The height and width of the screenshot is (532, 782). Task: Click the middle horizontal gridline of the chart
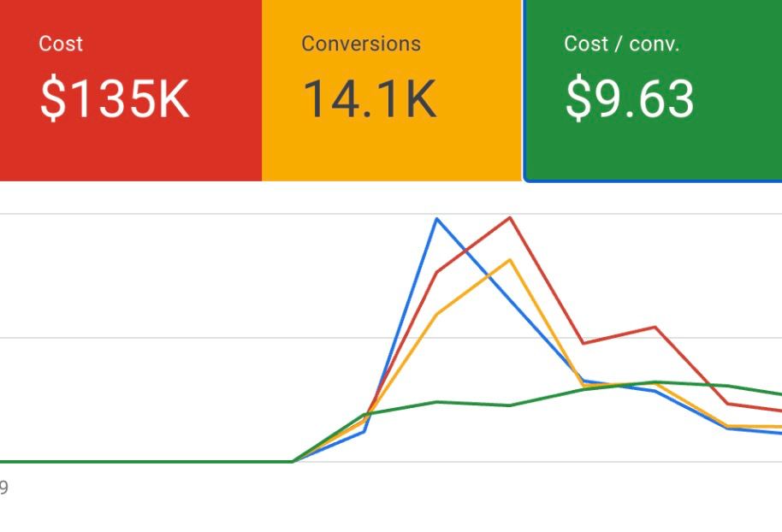[x=171, y=338]
